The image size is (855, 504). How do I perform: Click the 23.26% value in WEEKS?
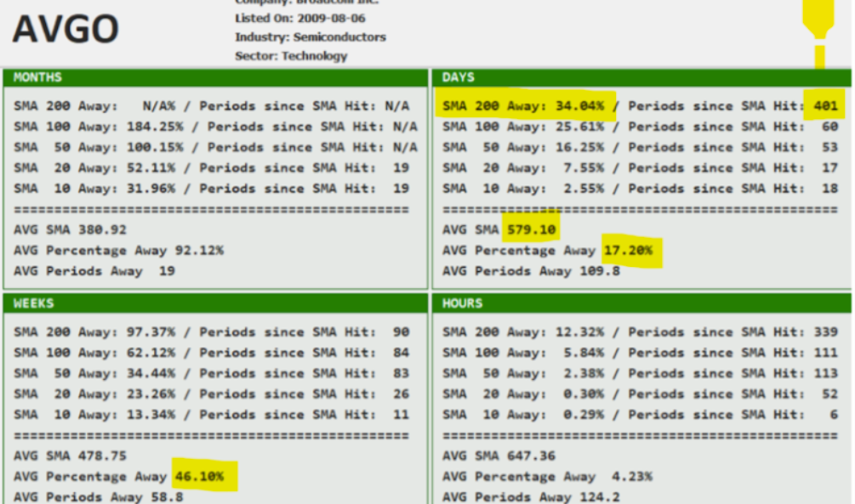pyautogui.click(x=151, y=394)
